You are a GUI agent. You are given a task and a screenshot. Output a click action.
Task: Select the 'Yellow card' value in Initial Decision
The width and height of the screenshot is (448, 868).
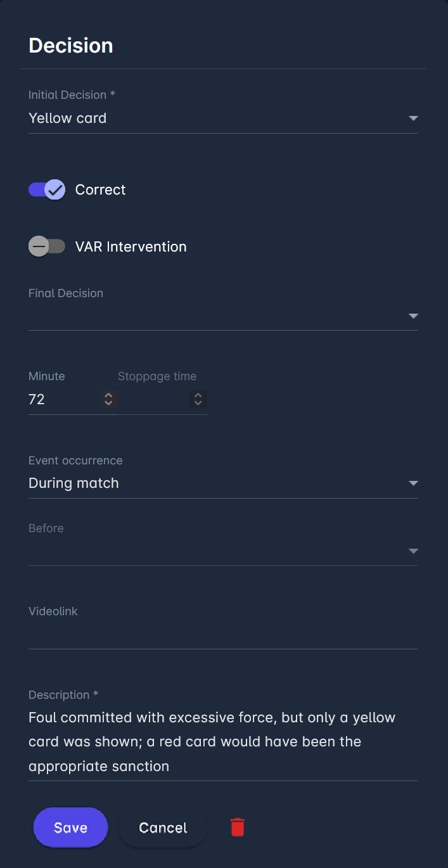tap(68, 118)
